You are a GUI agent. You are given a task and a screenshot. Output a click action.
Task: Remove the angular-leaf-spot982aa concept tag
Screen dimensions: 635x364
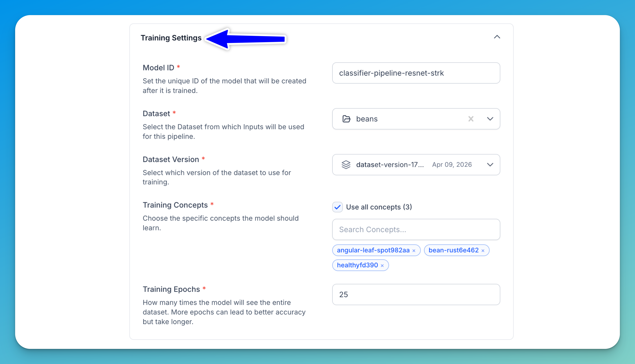pos(414,251)
